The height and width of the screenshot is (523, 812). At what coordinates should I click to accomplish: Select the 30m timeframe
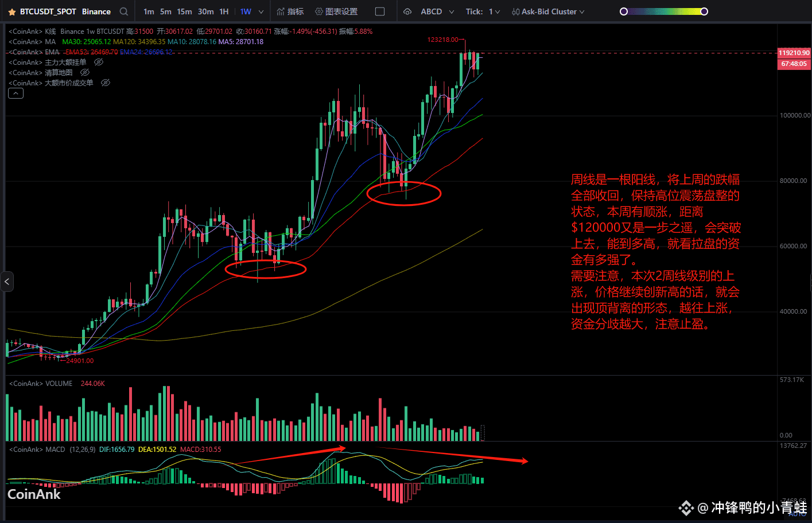point(205,11)
